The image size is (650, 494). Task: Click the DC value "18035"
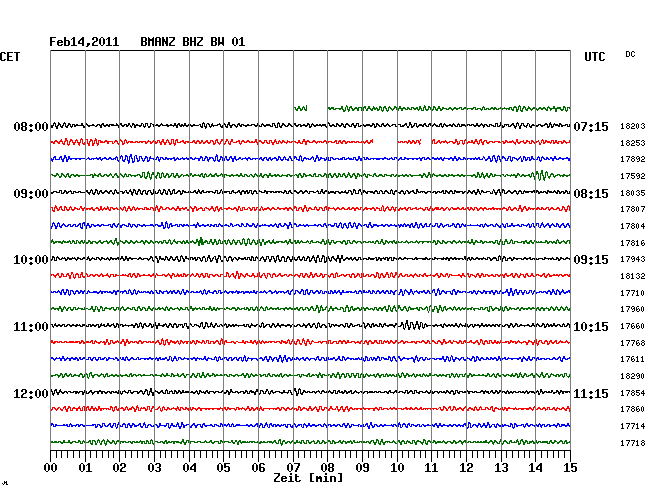[x=633, y=193]
